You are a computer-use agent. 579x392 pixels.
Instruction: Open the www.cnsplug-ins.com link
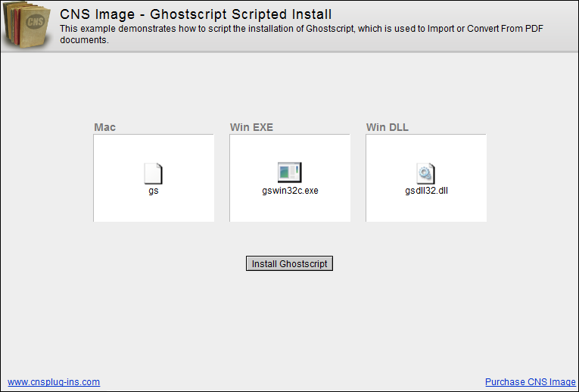point(54,382)
